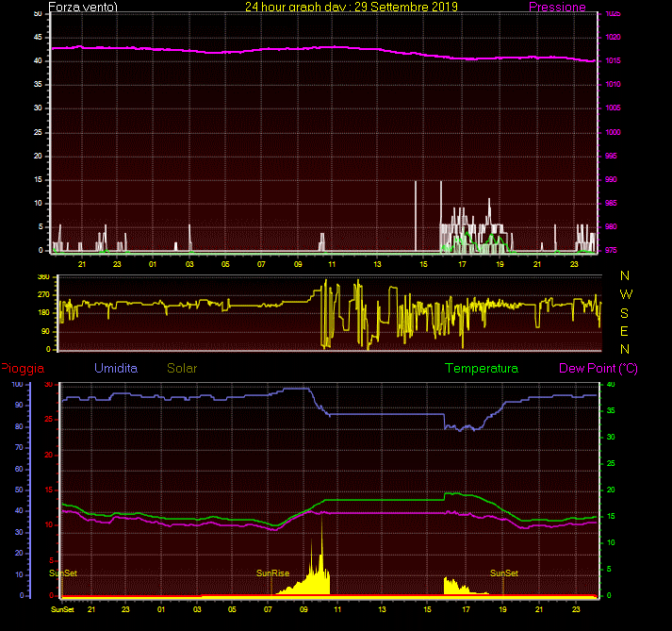Click the '03' hour label under the wind graph

189,264
